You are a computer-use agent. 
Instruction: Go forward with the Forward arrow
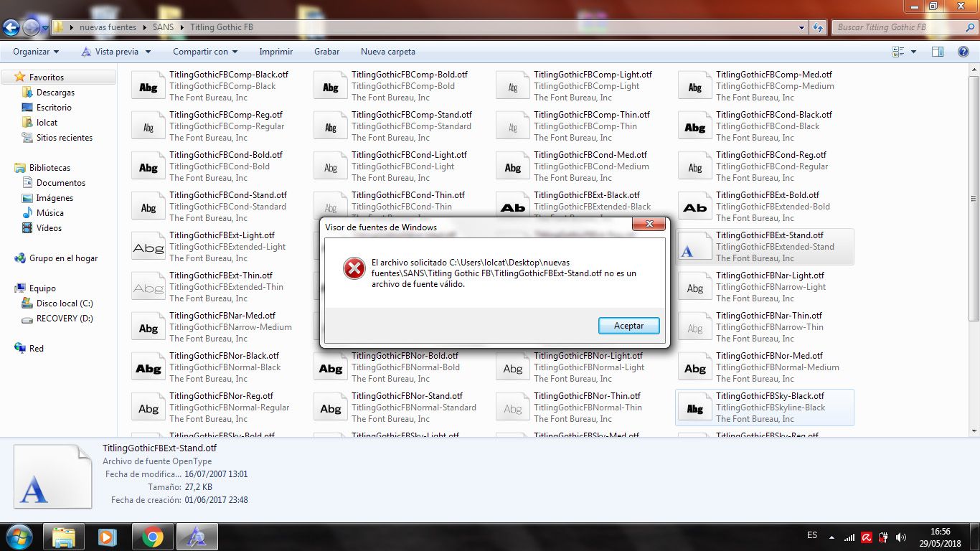pyautogui.click(x=31, y=28)
